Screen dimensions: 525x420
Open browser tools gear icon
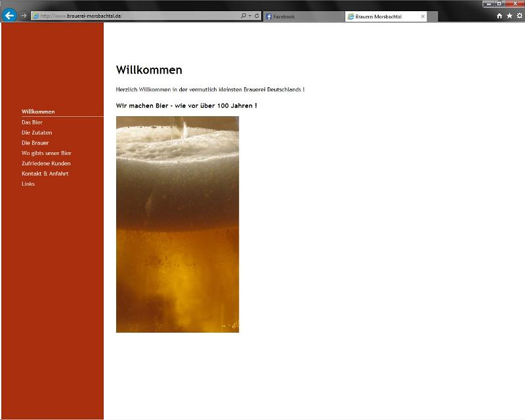[x=519, y=16]
